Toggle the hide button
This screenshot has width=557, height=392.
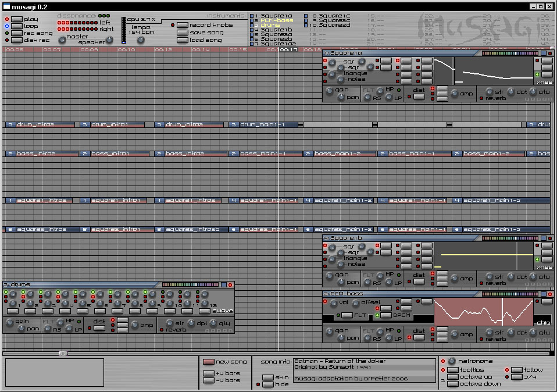tap(268, 384)
